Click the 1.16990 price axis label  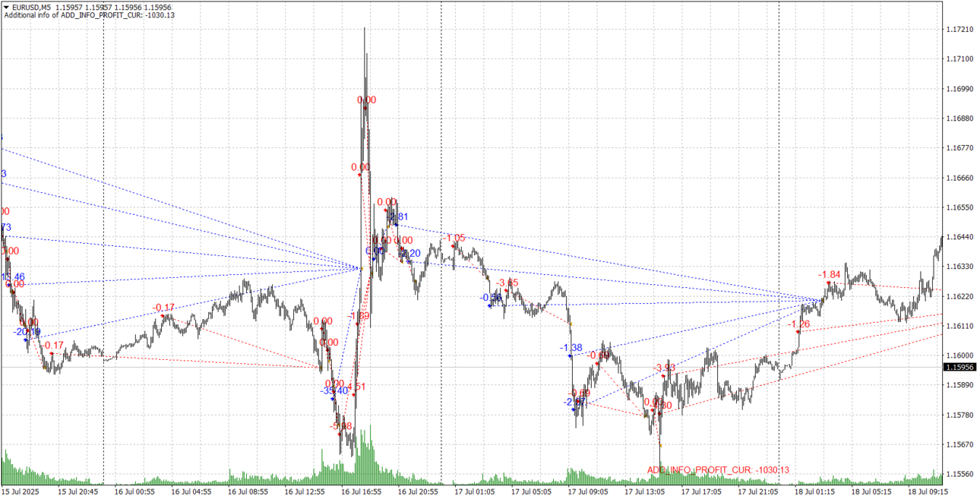click(959, 89)
